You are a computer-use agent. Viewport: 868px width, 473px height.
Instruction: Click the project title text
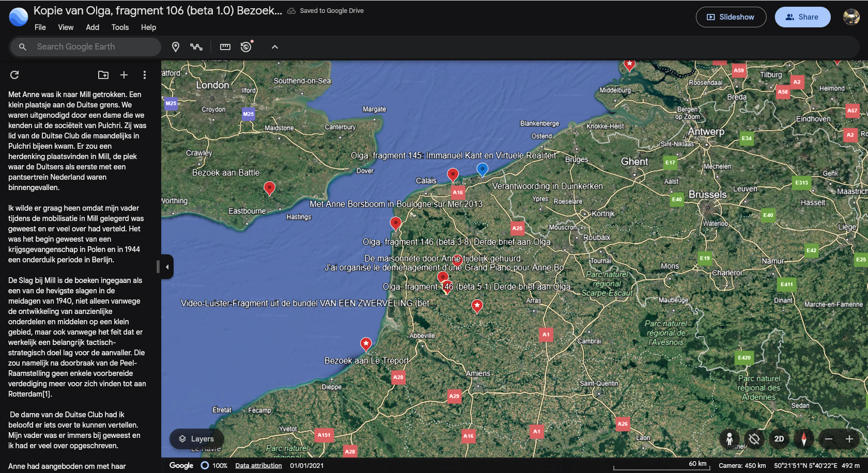158,11
